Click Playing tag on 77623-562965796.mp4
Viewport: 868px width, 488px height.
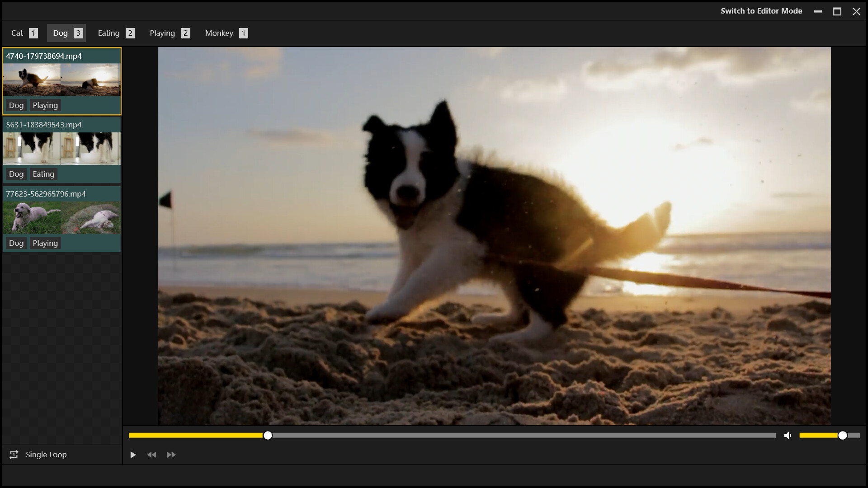tap(45, 243)
